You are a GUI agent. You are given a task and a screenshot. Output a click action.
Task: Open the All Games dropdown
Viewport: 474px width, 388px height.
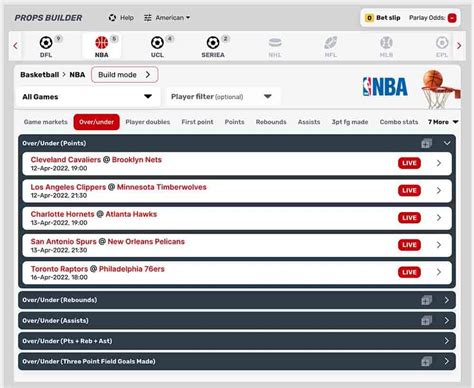88,97
